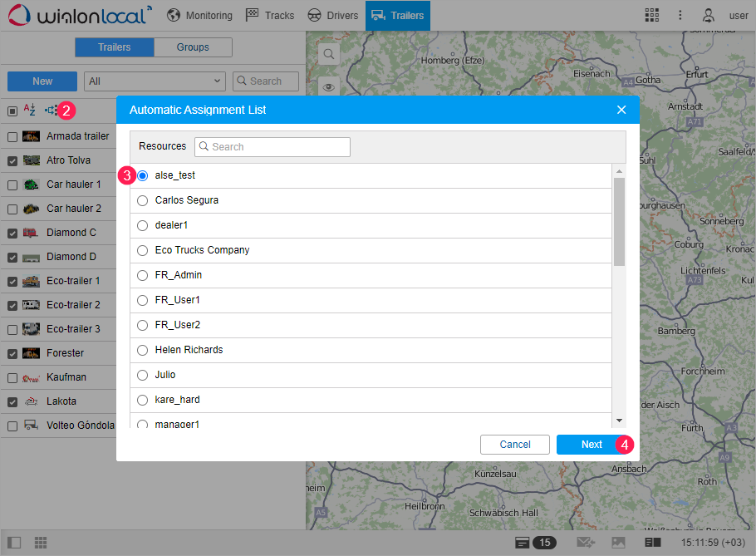Click the trailers search field
Image resolution: width=756 pixels, height=556 pixels.
266,81
